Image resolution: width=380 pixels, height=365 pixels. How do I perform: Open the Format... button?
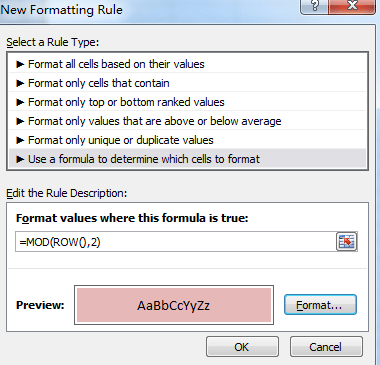point(320,305)
